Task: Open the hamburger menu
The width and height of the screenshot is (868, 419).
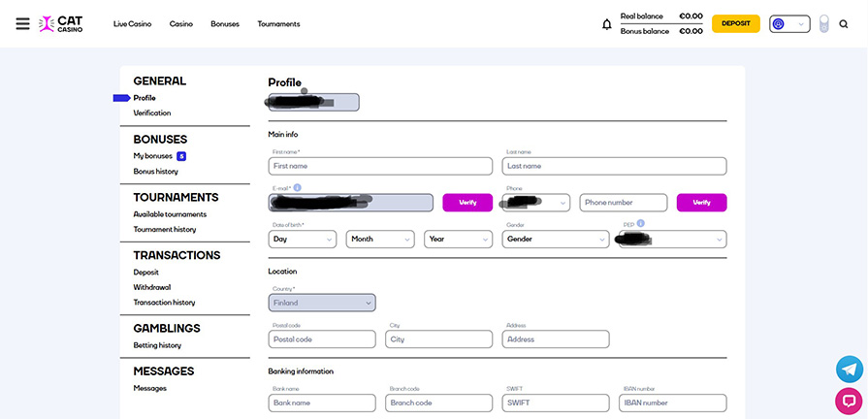Action: tap(22, 23)
